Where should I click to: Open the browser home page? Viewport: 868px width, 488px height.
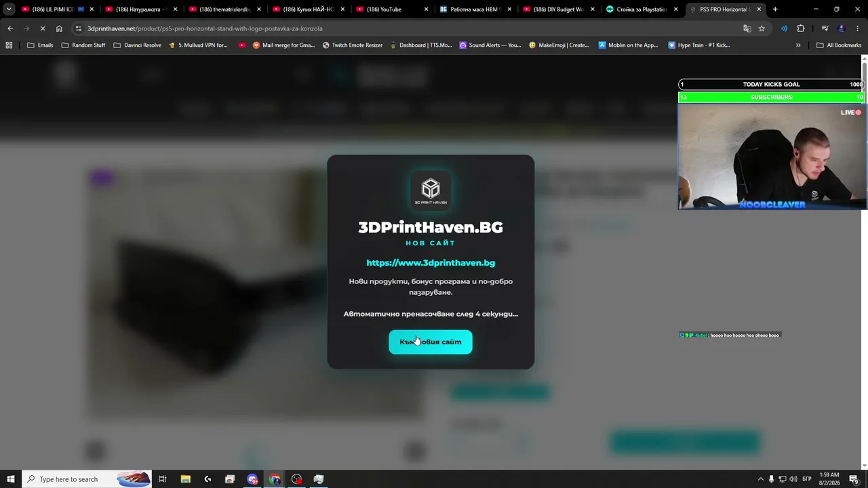(x=59, y=28)
